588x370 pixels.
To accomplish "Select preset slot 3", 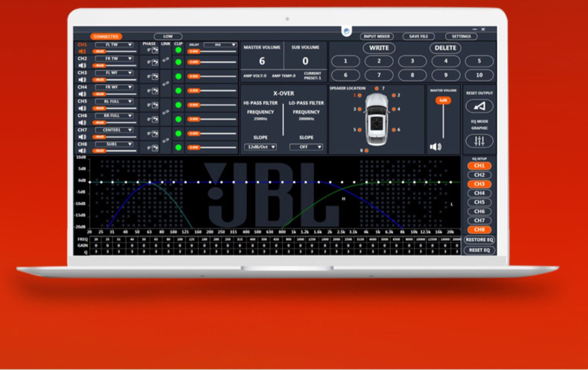I will [x=412, y=61].
